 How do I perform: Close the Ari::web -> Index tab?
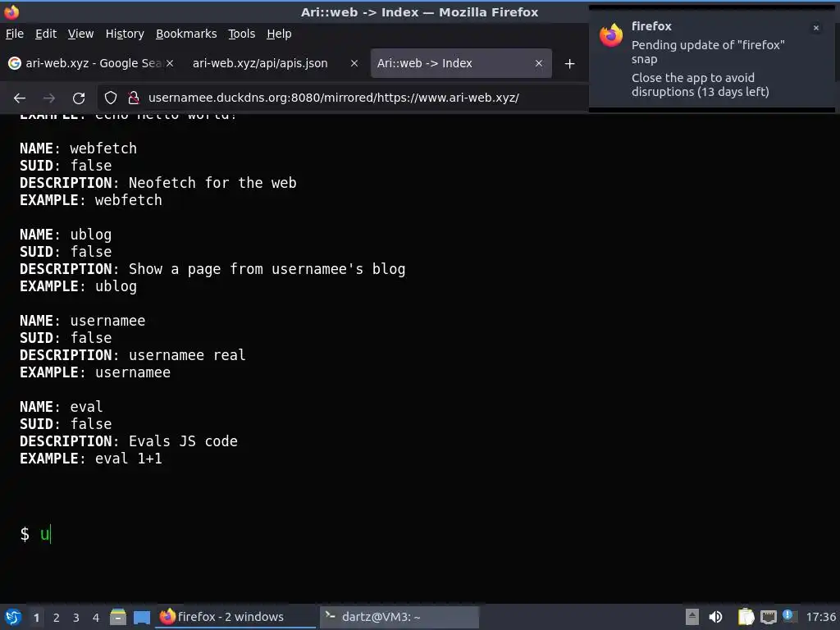click(x=538, y=63)
